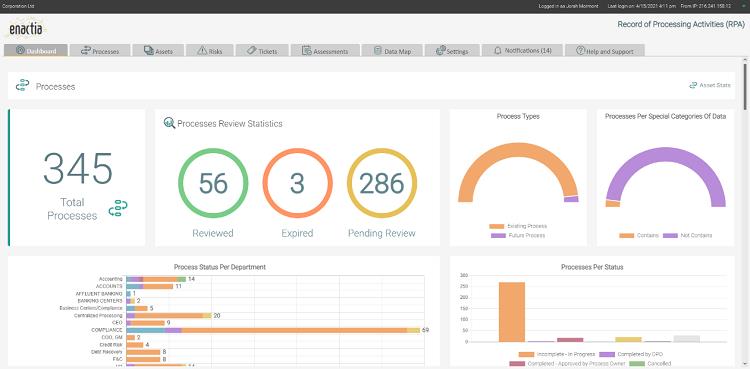Screen dimensions: 750x369
Task: Toggle the Incomplete - In Progress legend item
Action: click(x=557, y=354)
